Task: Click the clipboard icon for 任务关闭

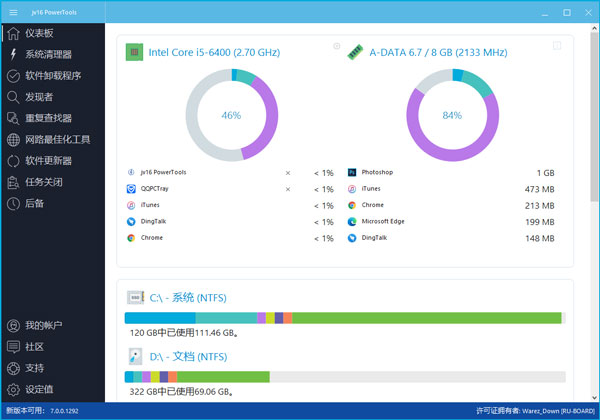Action: point(13,182)
